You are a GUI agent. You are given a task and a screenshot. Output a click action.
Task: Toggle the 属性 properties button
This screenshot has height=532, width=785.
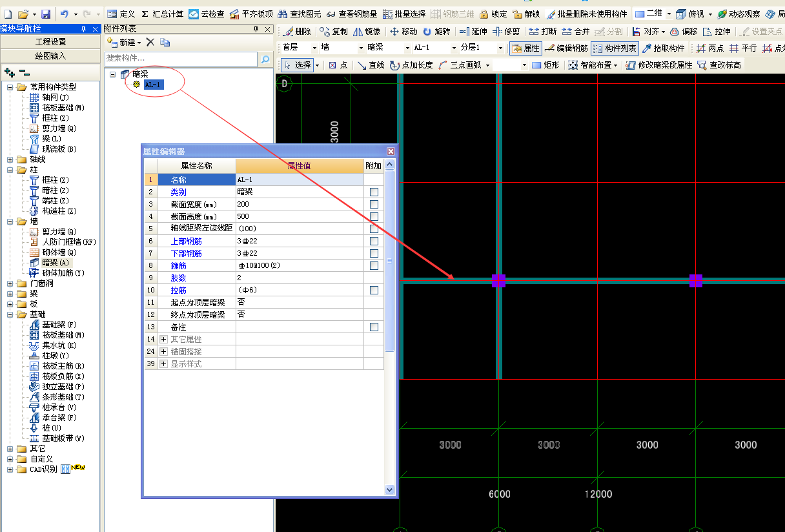(x=525, y=48)
